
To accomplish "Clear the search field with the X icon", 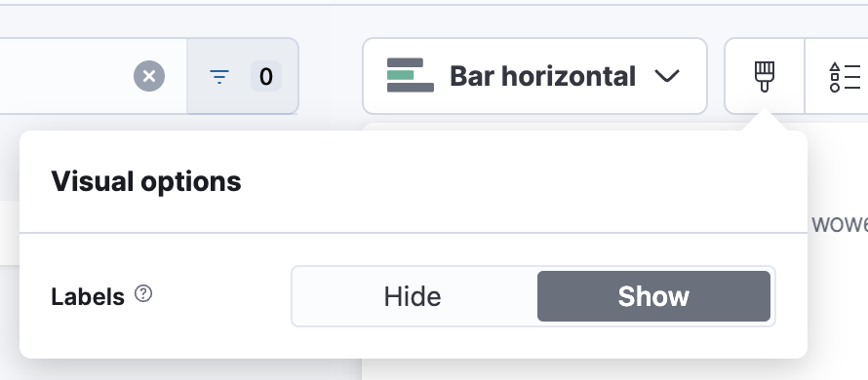I will point(149,76).
